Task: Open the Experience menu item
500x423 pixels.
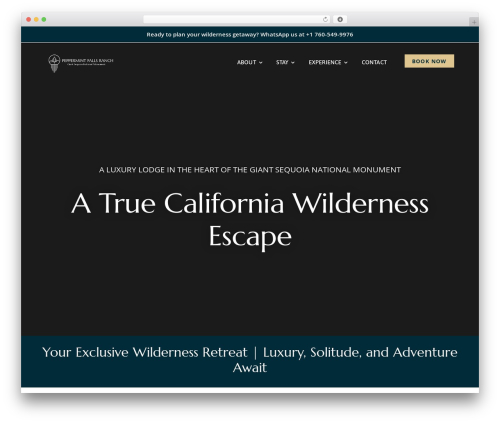Action: pyautogui.click(x=325, y=62)
